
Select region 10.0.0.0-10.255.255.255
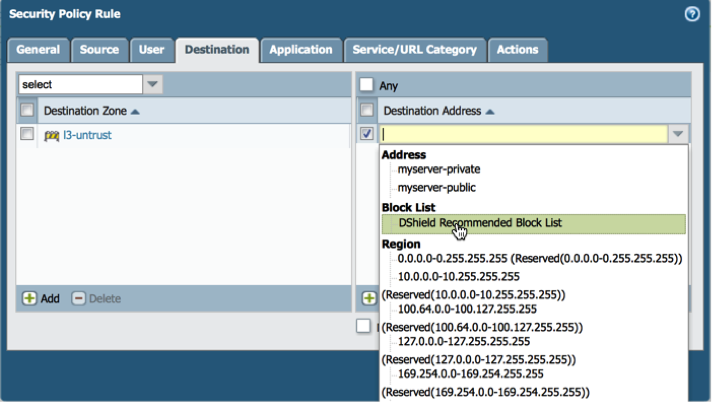coord(459,277)
